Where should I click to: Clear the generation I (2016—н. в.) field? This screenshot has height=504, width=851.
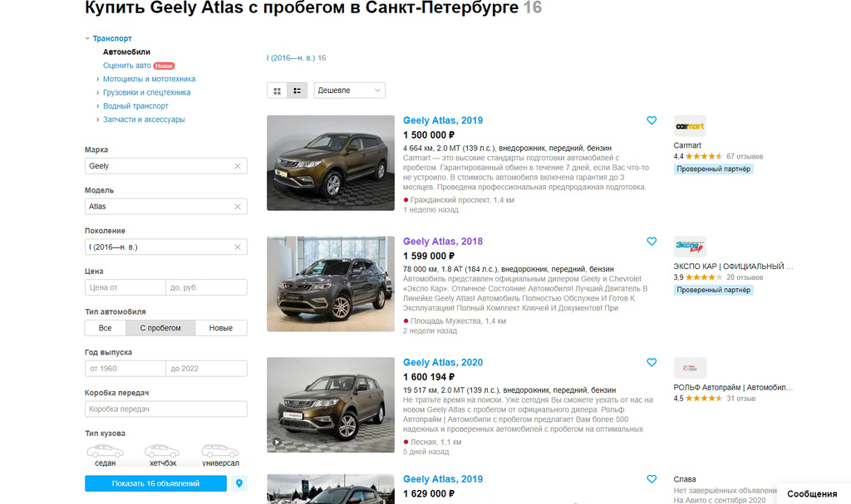pyautogui.click(x=237, y=247)
